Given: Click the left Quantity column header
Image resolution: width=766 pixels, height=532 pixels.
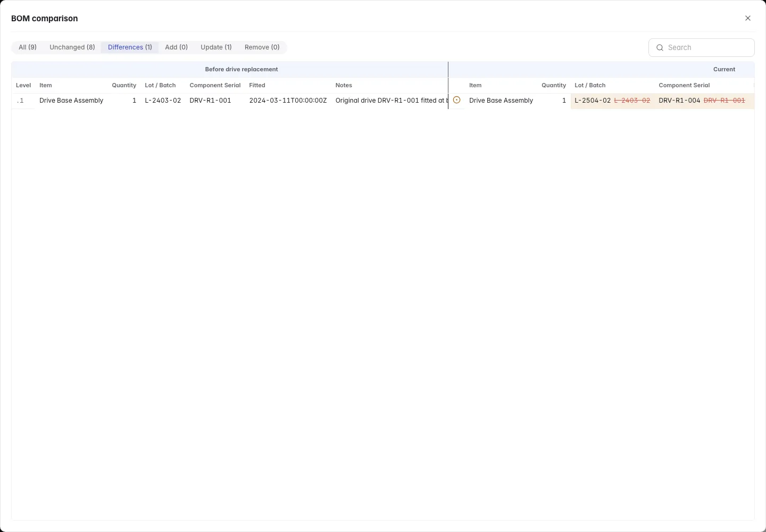Looking at the screenshot, I should 124,85.
